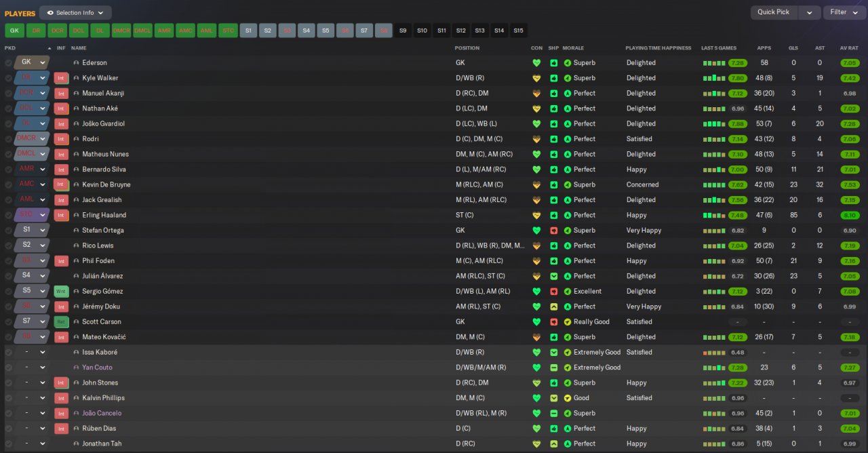Sort by the PKD column sort arrow
The height and width of the screenshot is (453, 868).
[49, 48]
